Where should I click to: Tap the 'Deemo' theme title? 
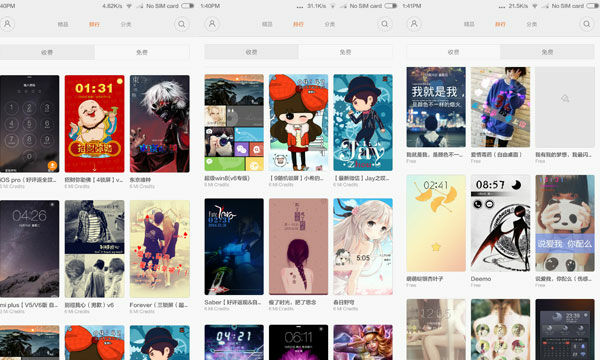pos(481,279)
